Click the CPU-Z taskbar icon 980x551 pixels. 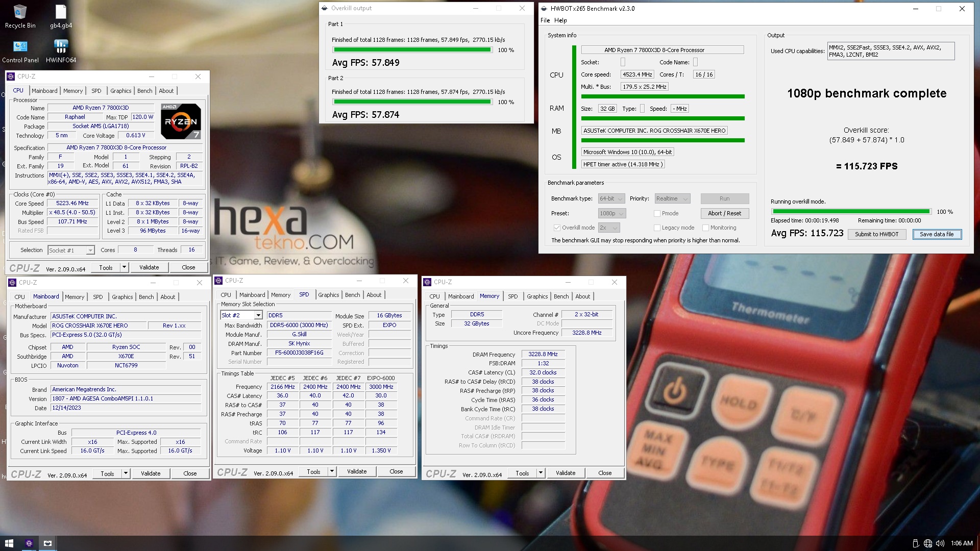[x=29, y=543]
